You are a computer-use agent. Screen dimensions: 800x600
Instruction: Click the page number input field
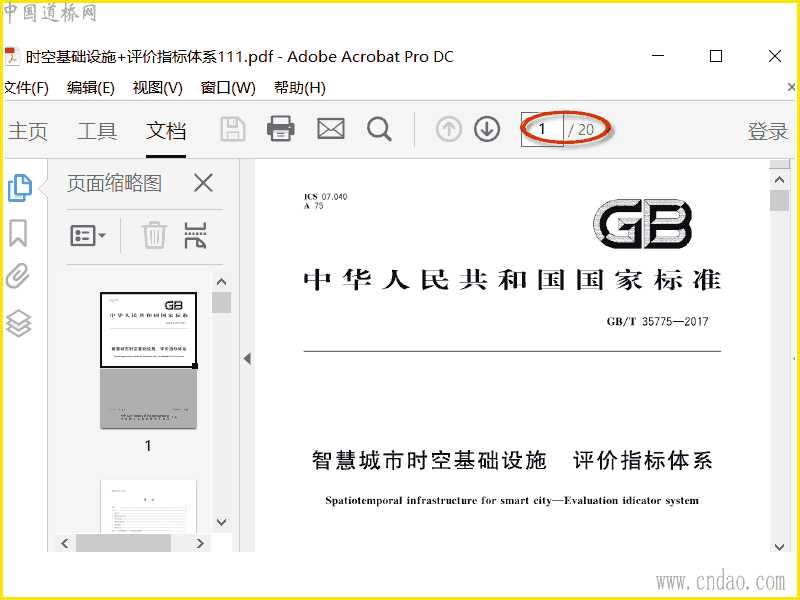(x=542, y=130)
